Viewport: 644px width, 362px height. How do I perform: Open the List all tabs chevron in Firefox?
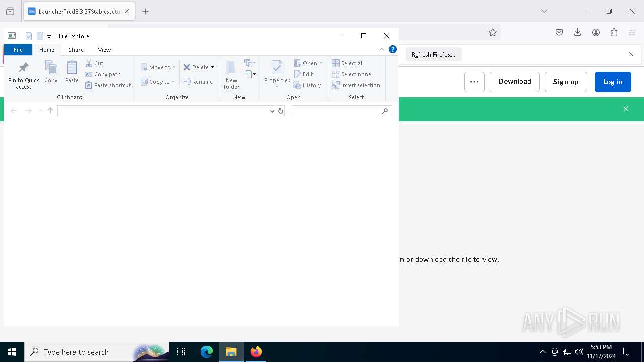coord(544,11)
